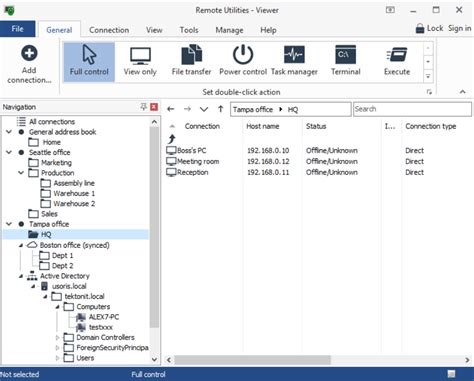Select View only mode
This screenshot has width=474, height=381.
click(140, 62)
